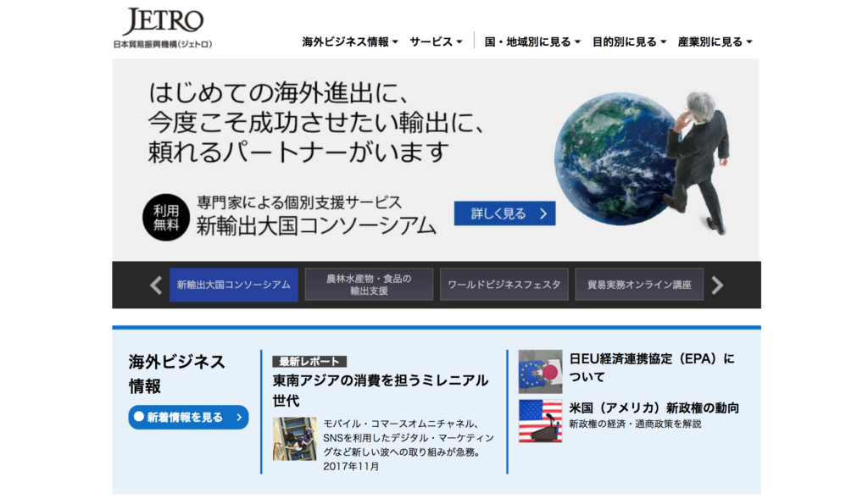Open the 海外ビジネス情報 dropdown menu

[x=350, y=42]
